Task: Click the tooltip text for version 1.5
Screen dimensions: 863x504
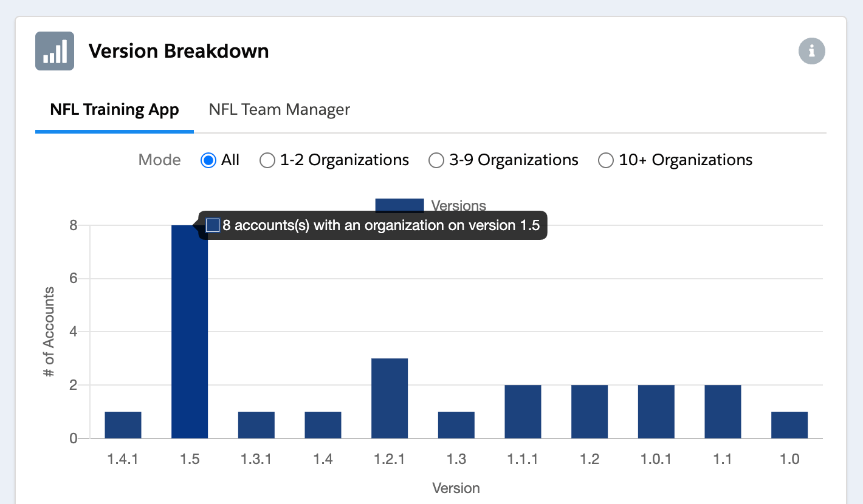Action: point(381,225)
